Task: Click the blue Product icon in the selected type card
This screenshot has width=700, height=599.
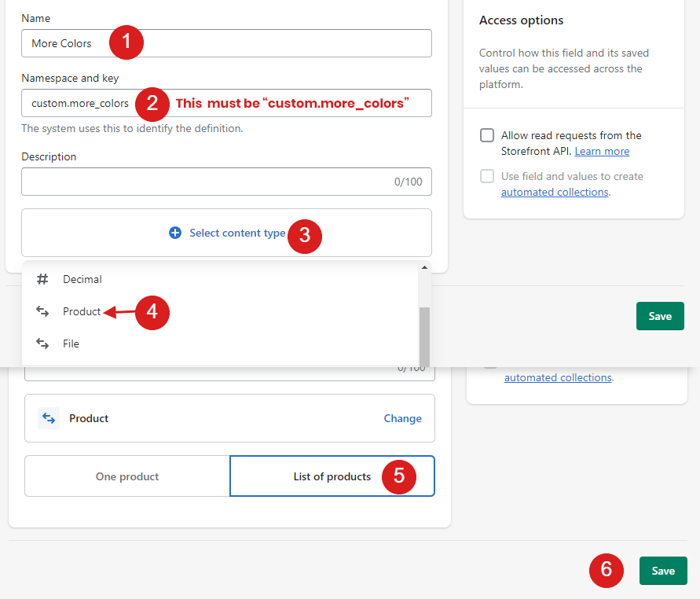Action: click(49, 418)
